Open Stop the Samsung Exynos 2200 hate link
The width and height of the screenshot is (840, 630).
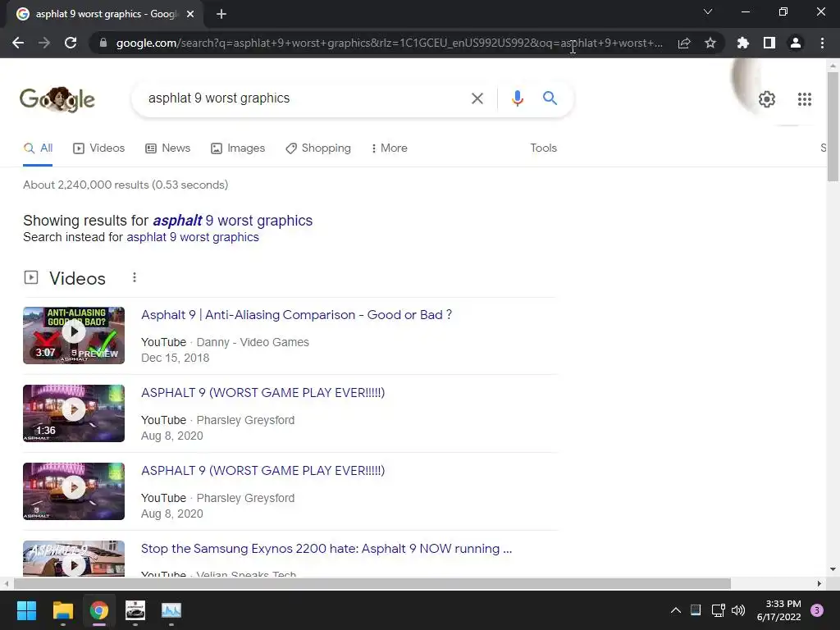(326, 549)
